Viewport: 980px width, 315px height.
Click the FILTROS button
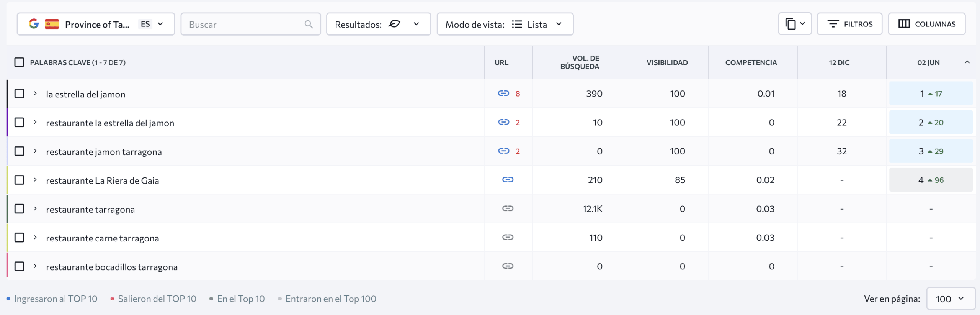point(849,24)
